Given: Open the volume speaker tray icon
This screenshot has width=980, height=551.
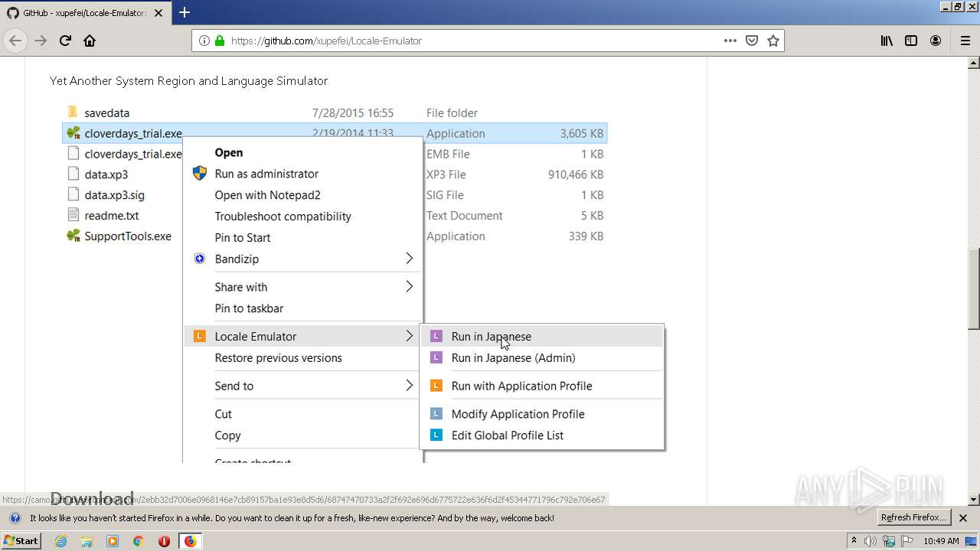Looking at the screenshot, I should (x=871, y=541).
